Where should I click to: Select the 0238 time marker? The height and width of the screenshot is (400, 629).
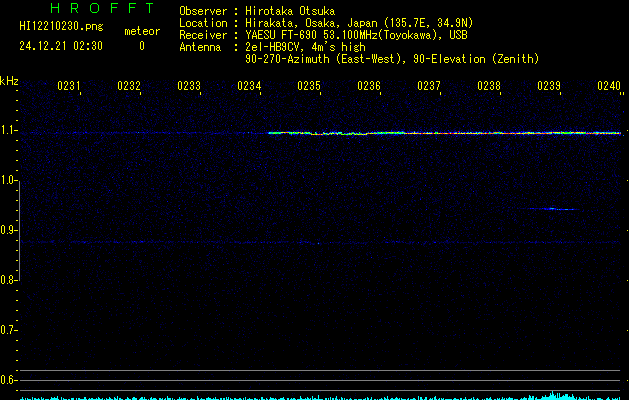click(489, 86)
